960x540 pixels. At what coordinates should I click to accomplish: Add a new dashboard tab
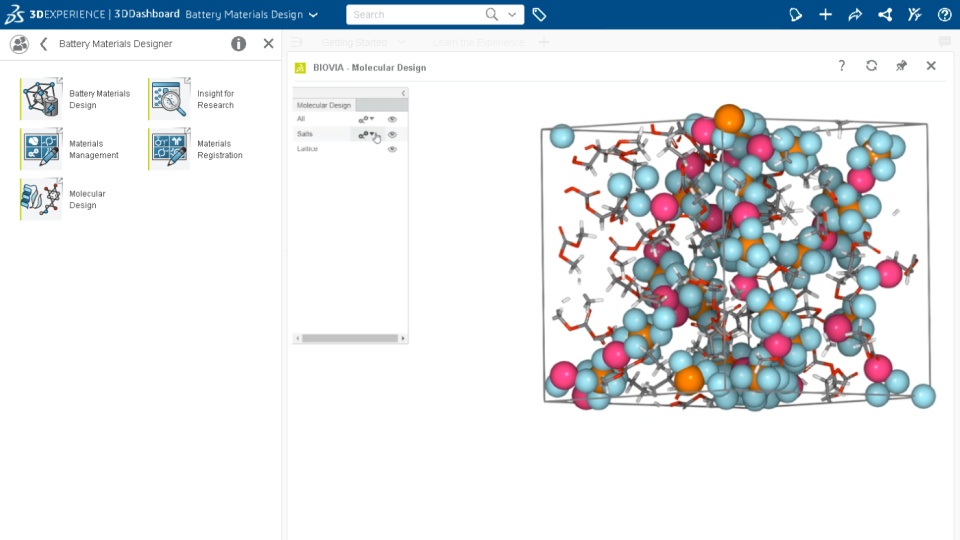coord(544,42)
